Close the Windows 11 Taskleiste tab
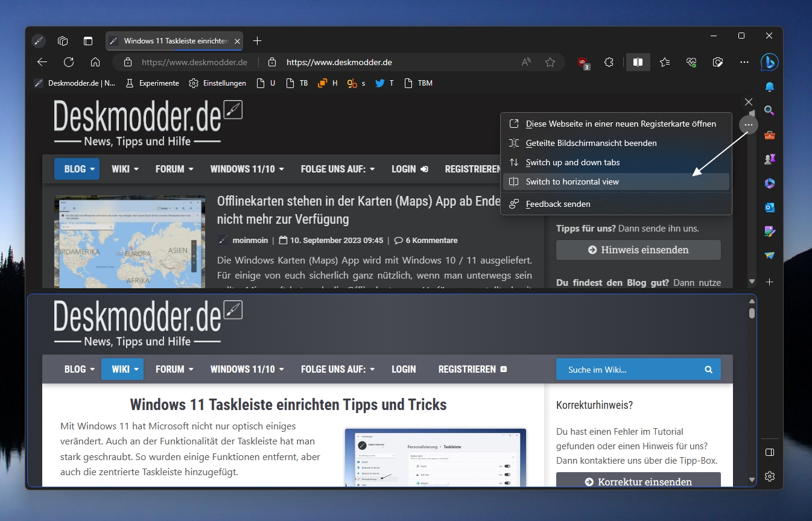Image resolution: width=812 pixels, height=521 pixels. click(238, 41)
